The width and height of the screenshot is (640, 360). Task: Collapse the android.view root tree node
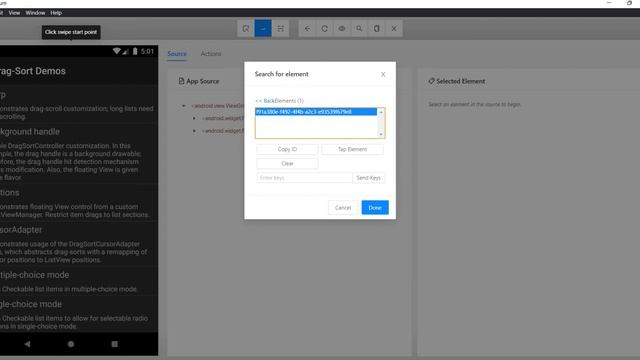point(184,106)
